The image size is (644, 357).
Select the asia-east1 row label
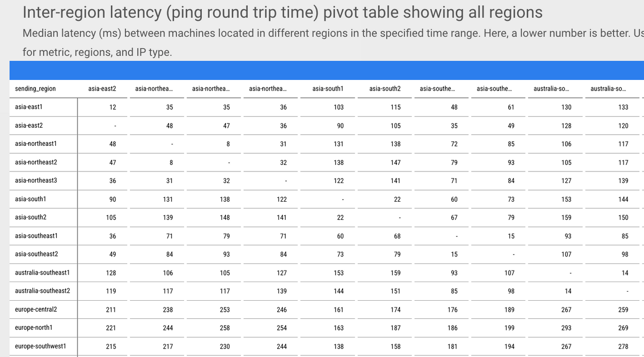point(29,107)
